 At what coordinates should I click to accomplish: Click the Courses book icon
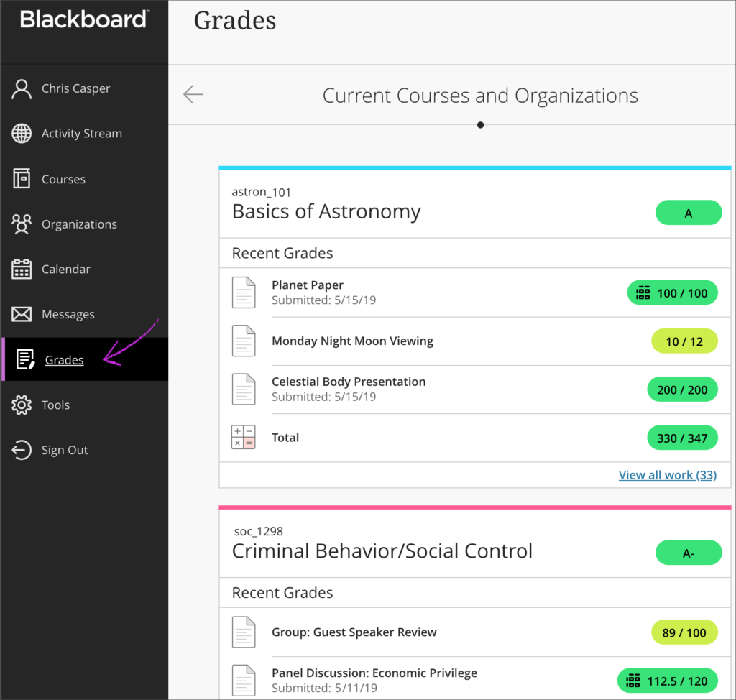[x=22, y=179]
